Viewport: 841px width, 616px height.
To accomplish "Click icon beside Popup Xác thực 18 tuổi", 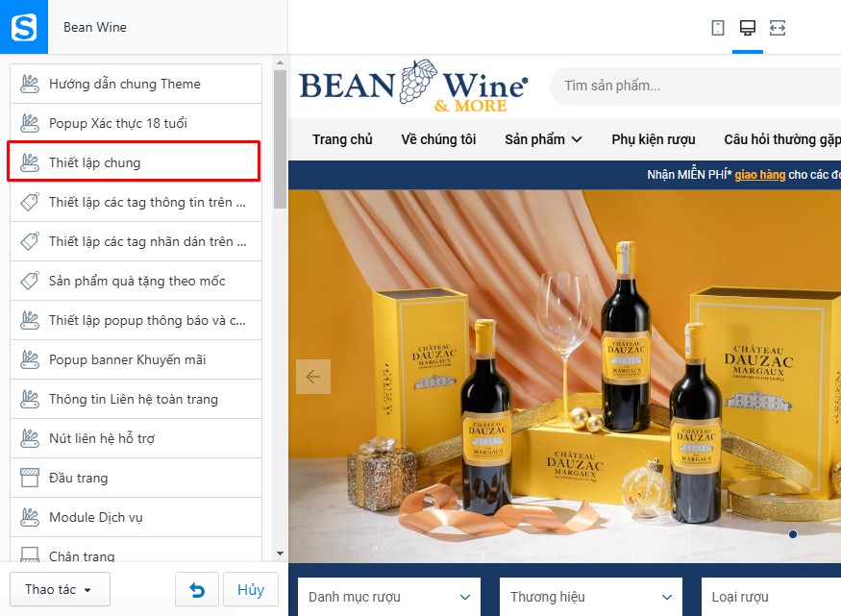I will [x=30, y=123].
